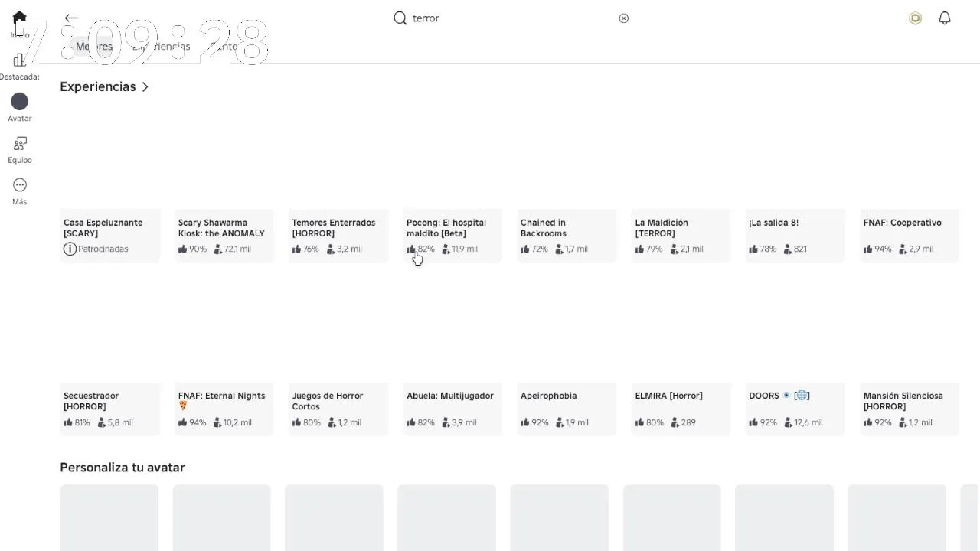Select first avatar item thumbnail
Screen dimensions: 980x551
point(109,518)
